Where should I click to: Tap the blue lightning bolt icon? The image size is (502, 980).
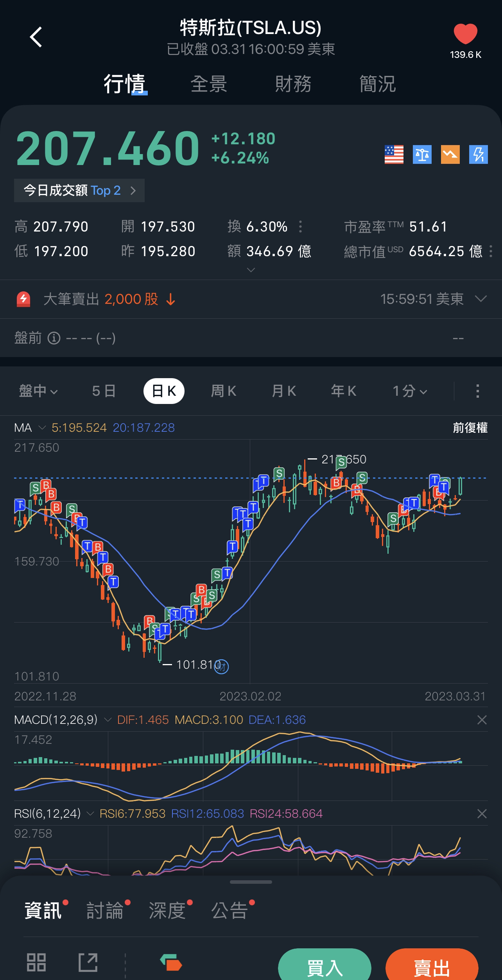(x=479, y=154)
